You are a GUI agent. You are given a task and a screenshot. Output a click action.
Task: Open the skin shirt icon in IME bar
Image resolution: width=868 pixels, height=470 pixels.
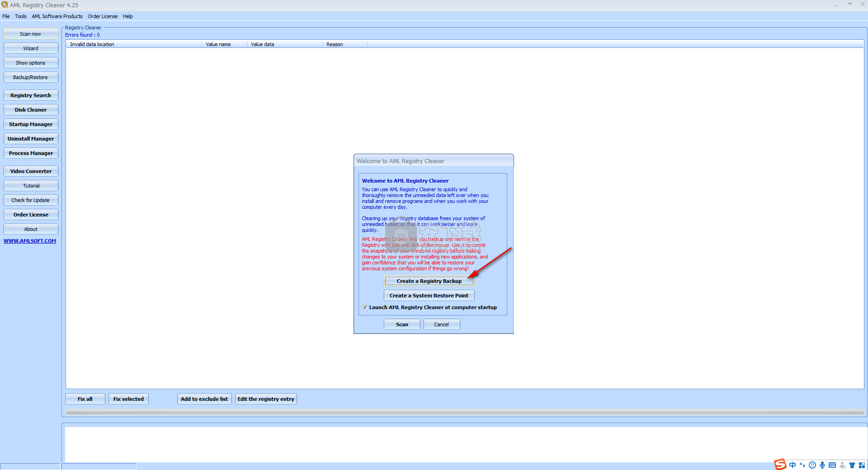(852, 465)
